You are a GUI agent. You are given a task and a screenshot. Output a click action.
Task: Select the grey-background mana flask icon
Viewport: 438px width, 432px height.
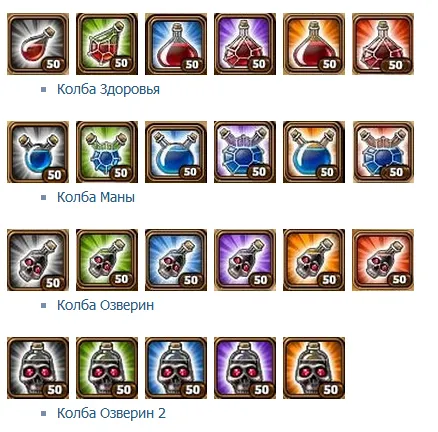[38, 152]
